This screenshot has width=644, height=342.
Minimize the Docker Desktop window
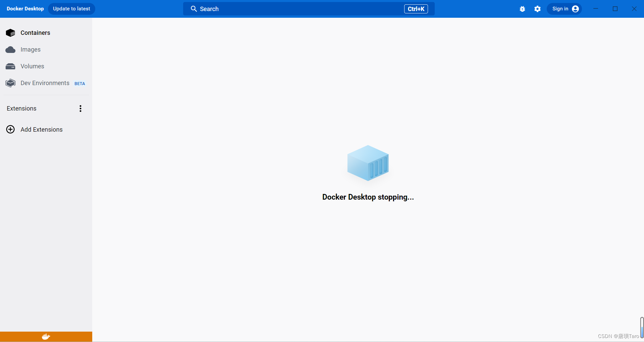click(596, 9)
